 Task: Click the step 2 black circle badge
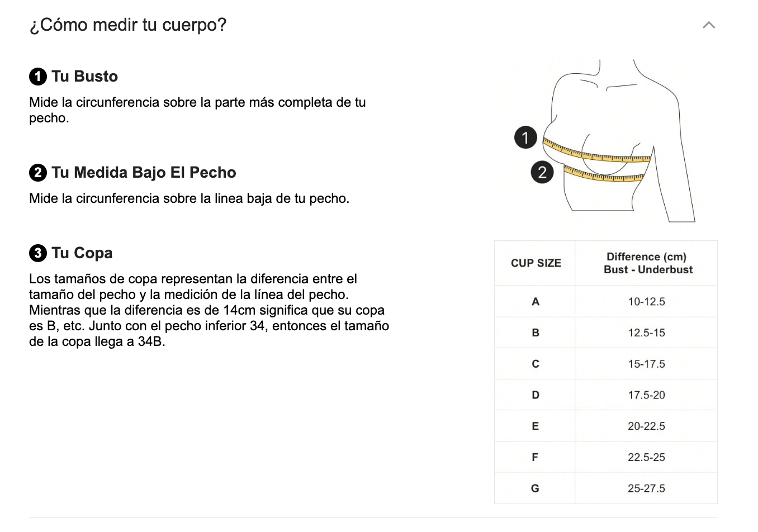coord(37,173)
